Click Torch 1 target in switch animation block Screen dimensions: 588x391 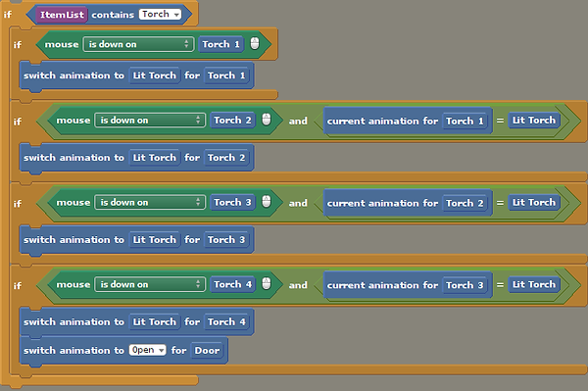226,75
